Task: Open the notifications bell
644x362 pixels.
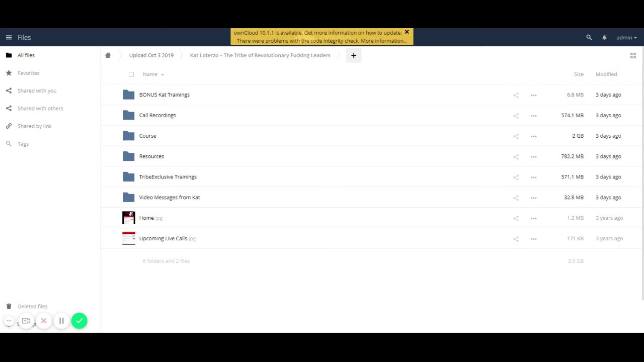Action: pyautogui.click(x=604, y=37)
